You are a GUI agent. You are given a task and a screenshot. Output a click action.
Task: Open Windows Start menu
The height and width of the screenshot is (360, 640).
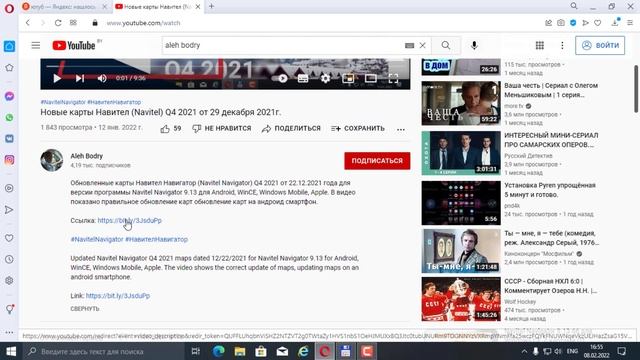(11, 351)
